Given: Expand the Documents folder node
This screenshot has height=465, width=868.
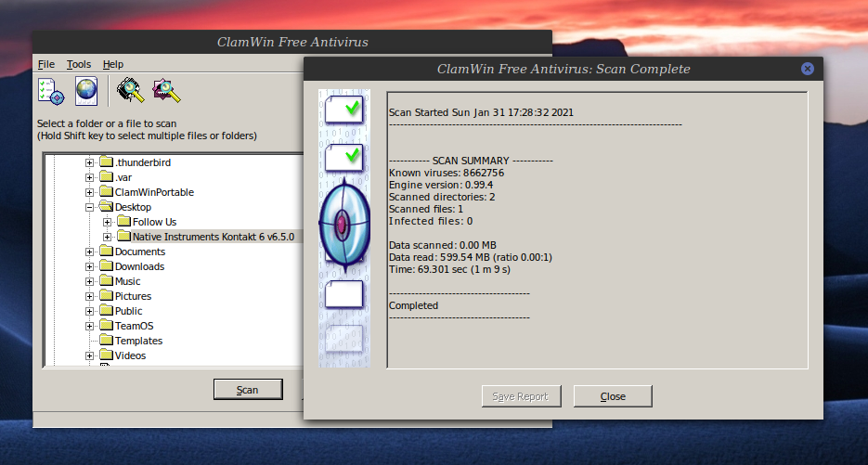Looking at the screenshot, I should click(x=89, y=252).
